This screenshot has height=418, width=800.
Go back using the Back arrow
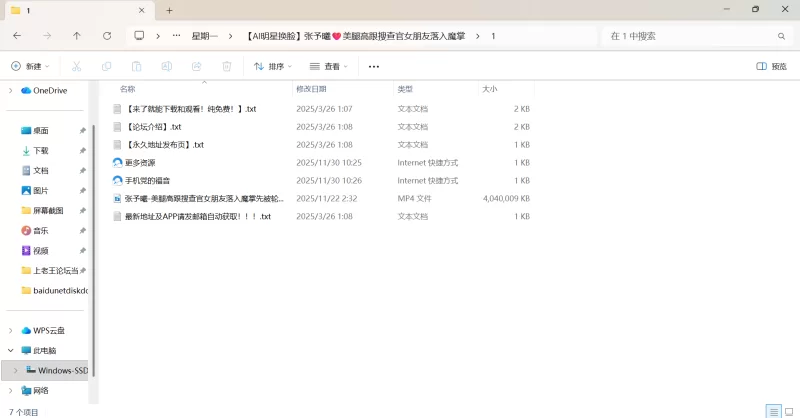click(x=17, y=36)
